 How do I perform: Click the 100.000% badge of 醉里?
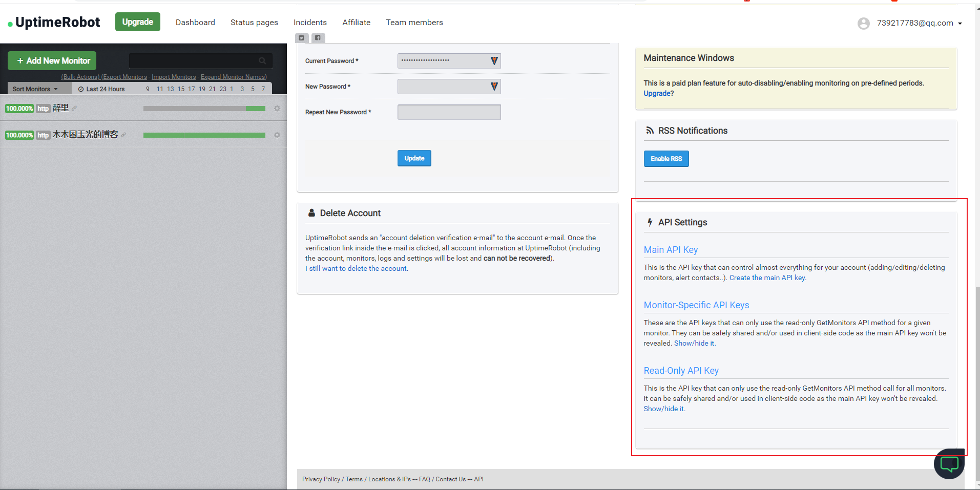pyautogui.click(x=19, y=109)
